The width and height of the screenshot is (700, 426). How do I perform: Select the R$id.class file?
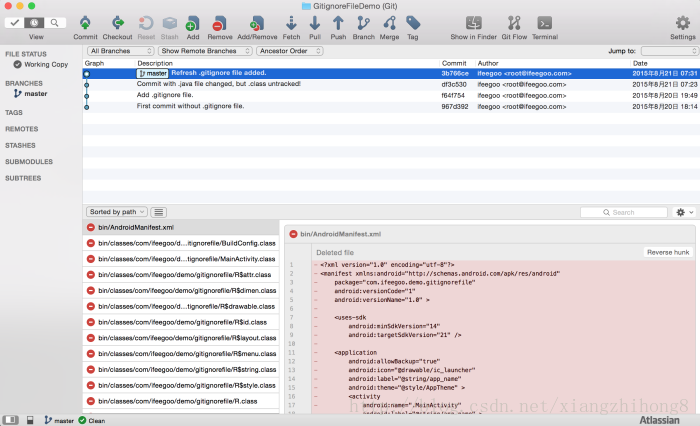(181, 322)
